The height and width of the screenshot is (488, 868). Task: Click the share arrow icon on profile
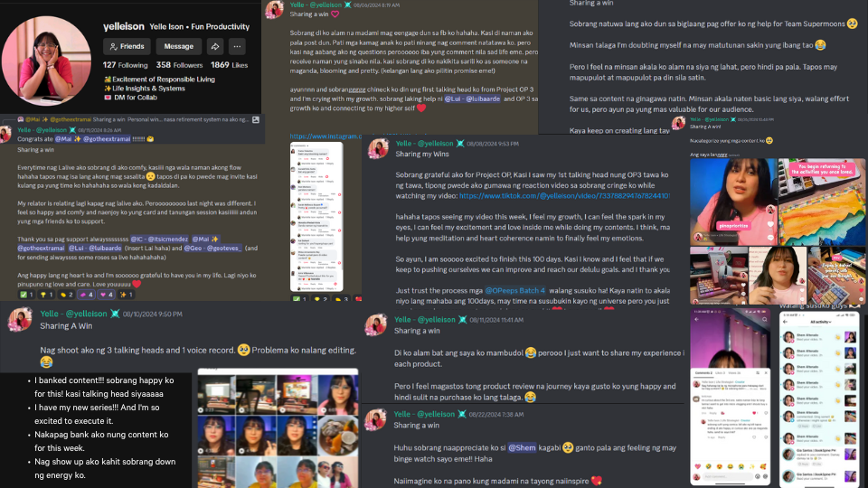(215, 46)
